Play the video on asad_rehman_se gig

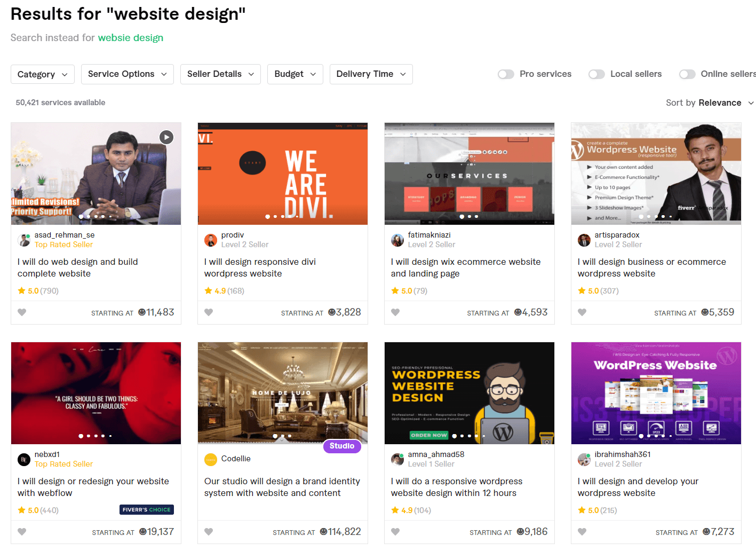click(x=166, y=137)
